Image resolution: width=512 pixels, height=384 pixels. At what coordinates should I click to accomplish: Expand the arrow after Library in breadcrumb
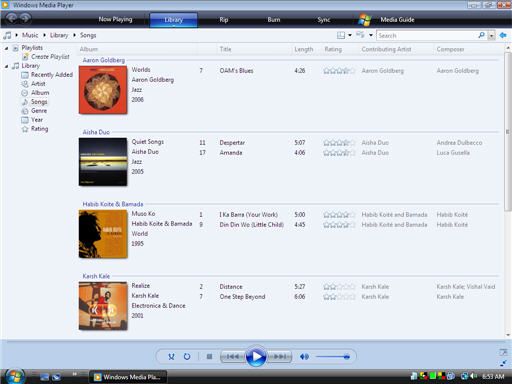[x=74, y=35]
